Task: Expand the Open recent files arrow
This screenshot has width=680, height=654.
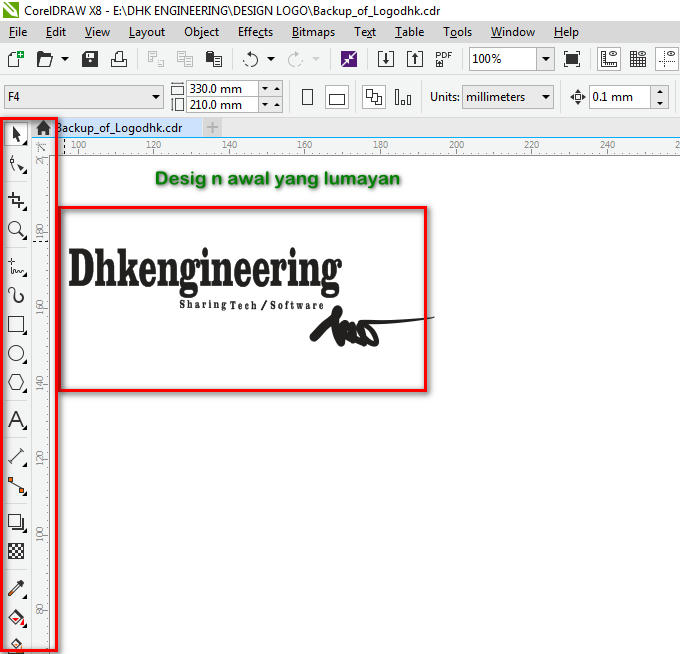Action: (x=65, y=59)
